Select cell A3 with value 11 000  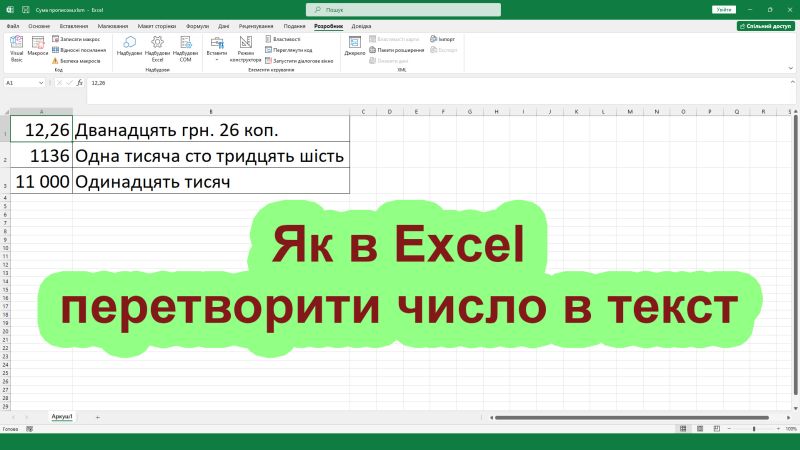(x=41, y=181)
